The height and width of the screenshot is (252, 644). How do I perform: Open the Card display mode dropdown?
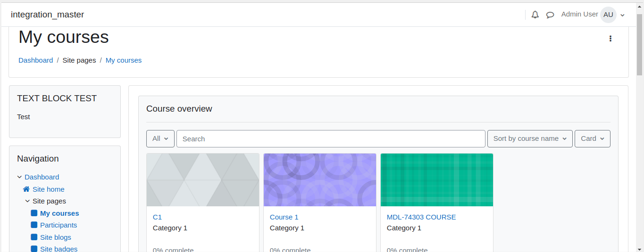click(x=593, y=138)
